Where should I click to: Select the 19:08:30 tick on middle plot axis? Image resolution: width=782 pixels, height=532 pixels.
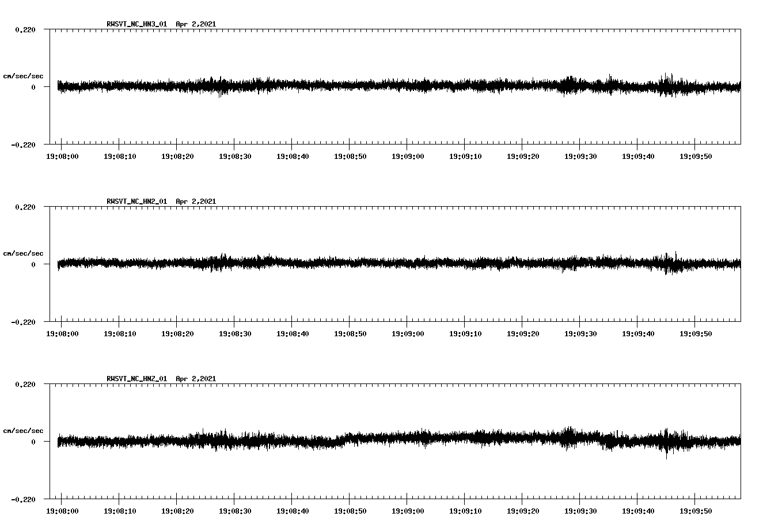pyautogui.click(x=236, y=332)
